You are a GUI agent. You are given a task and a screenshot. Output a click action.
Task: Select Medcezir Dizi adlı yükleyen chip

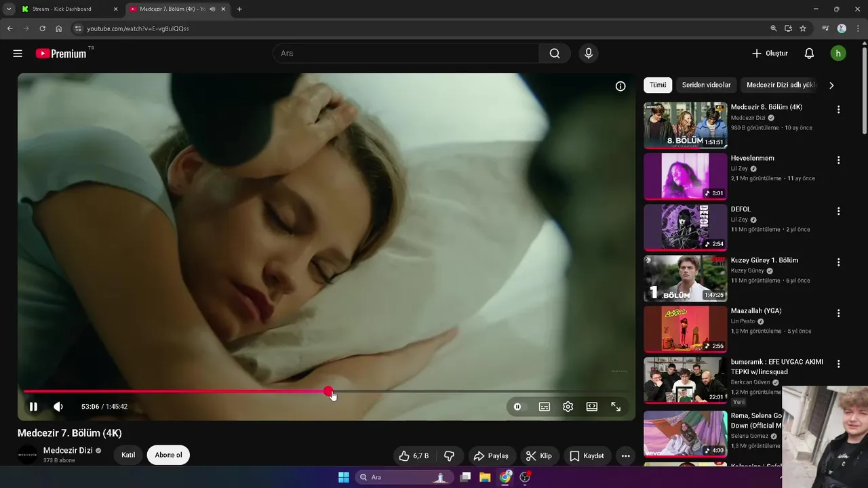(x=780, y=85)
